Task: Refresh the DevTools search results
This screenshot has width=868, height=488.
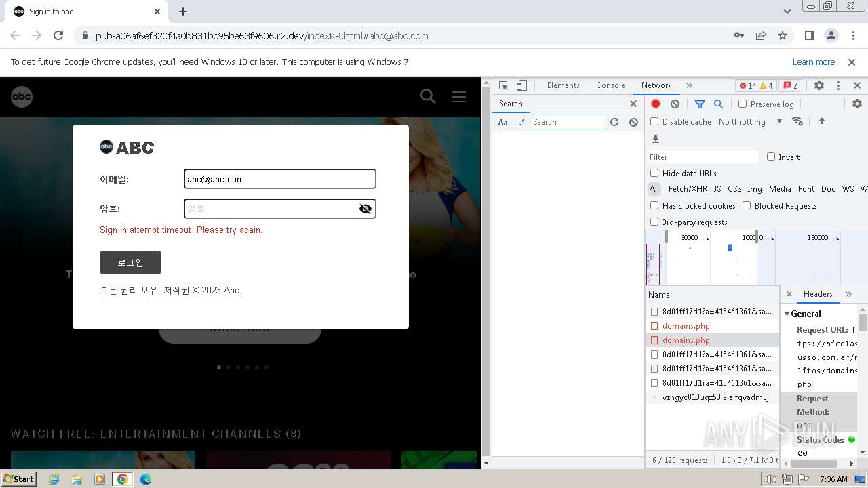Action: pos(614,122)
